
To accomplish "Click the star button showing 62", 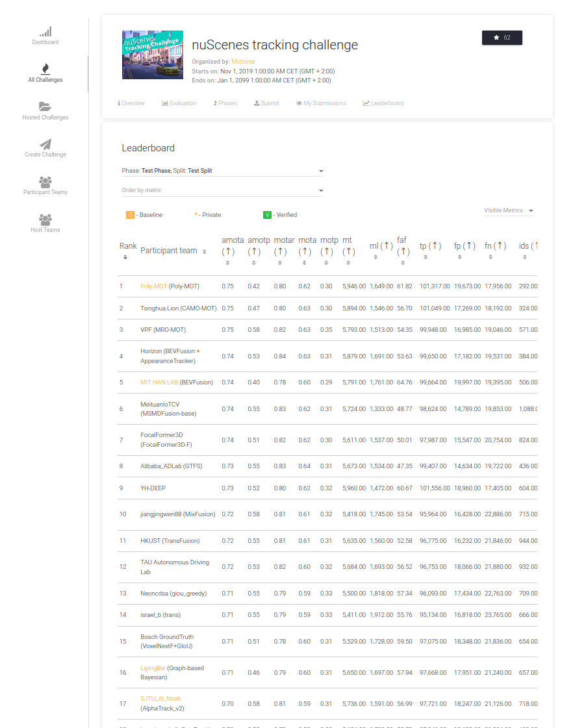I will coord(502,38).
